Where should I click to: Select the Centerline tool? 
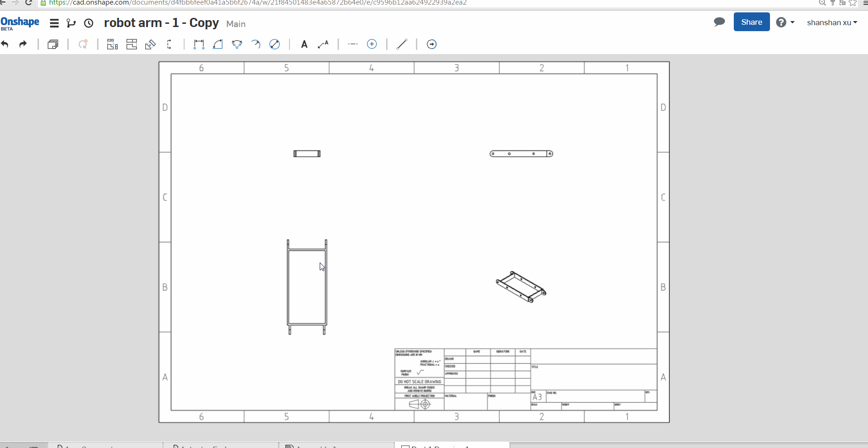click(352, 44)
